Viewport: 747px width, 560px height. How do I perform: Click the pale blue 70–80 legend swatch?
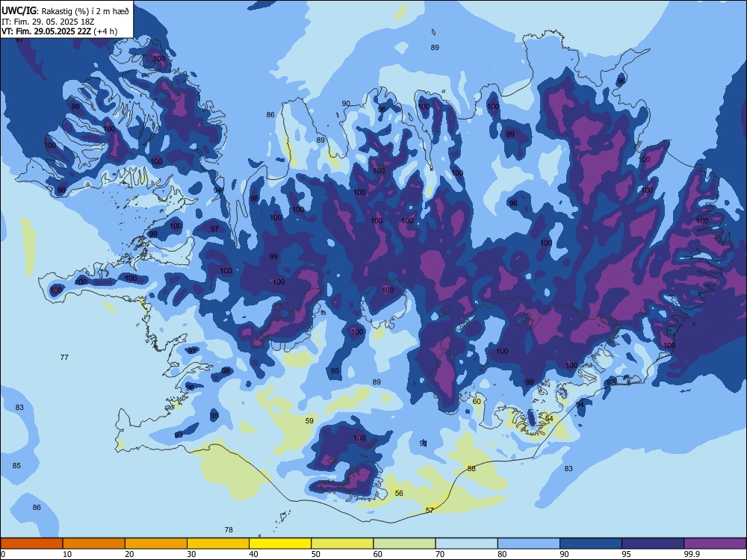tap(466, 544)
